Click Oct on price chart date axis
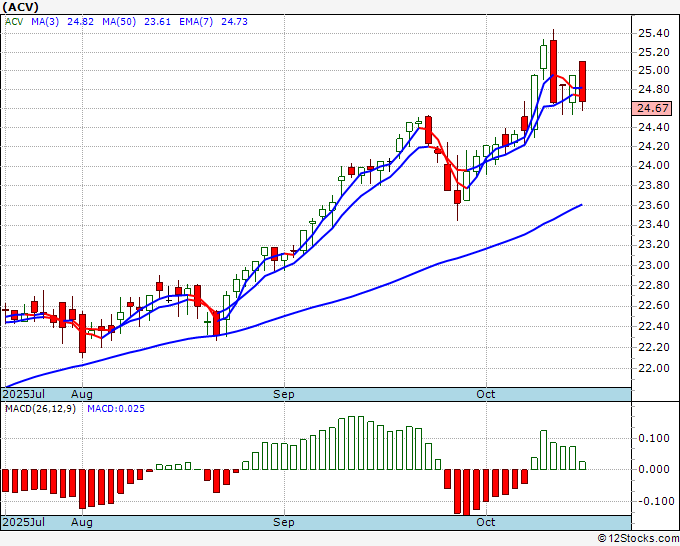Image resolution: width=680 pixels, height=546 pixels. (x=486, y=394)
